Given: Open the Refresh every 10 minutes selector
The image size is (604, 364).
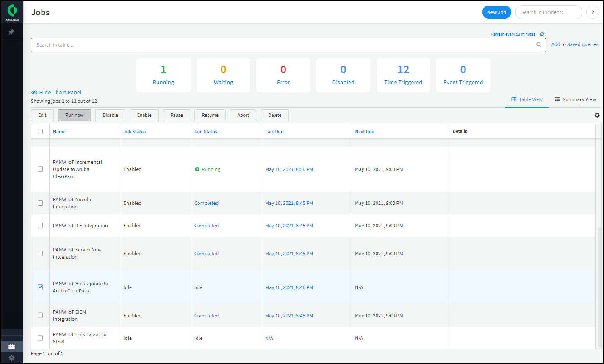Looking at the screenshot, I should 513,34.
